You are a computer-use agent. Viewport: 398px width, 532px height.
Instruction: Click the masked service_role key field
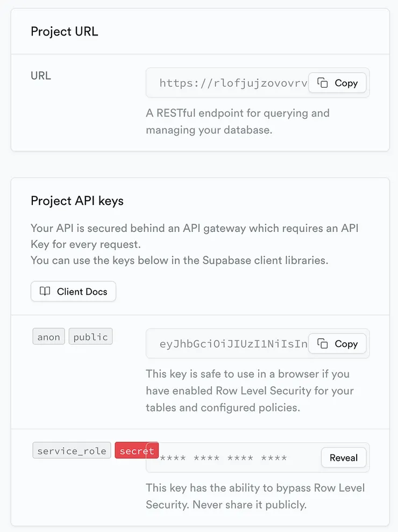pyautogui.click(x=231, y=458)
